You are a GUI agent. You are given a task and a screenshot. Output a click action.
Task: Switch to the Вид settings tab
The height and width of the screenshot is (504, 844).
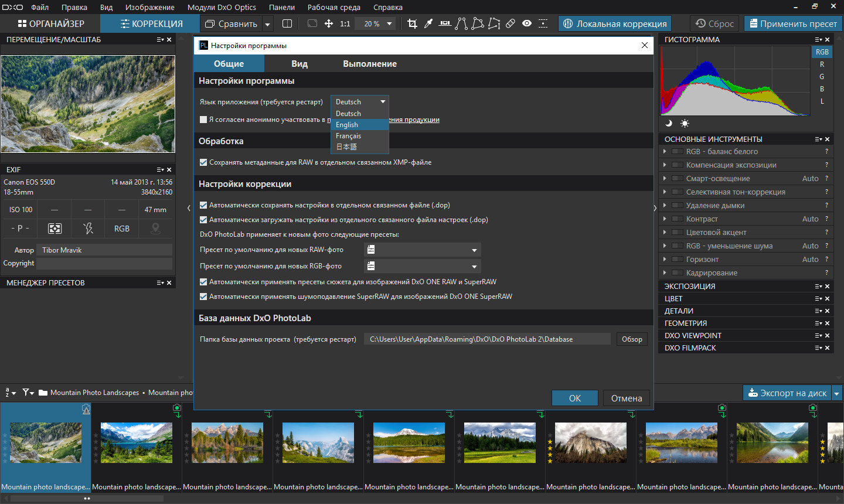click(300, 64)
